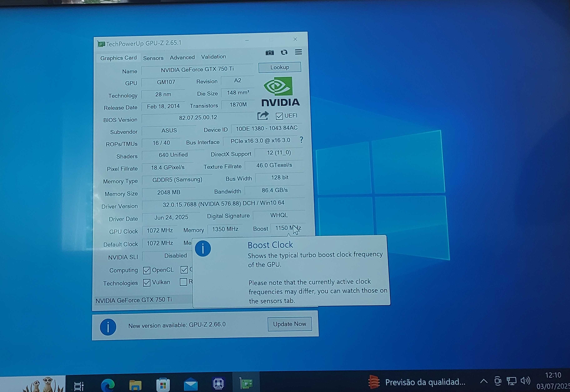Take a GPU-Z screenshot with camera icon

(x=269, y=53)
